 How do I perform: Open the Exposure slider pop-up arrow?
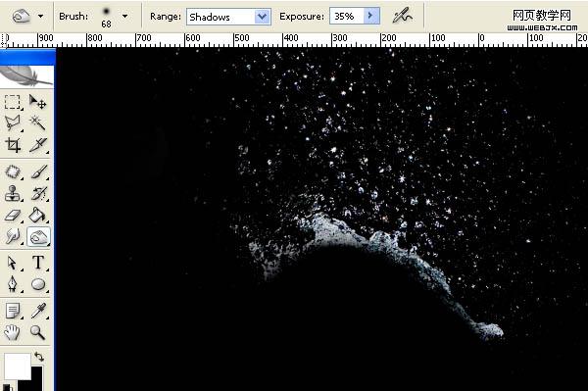[371, 16]
